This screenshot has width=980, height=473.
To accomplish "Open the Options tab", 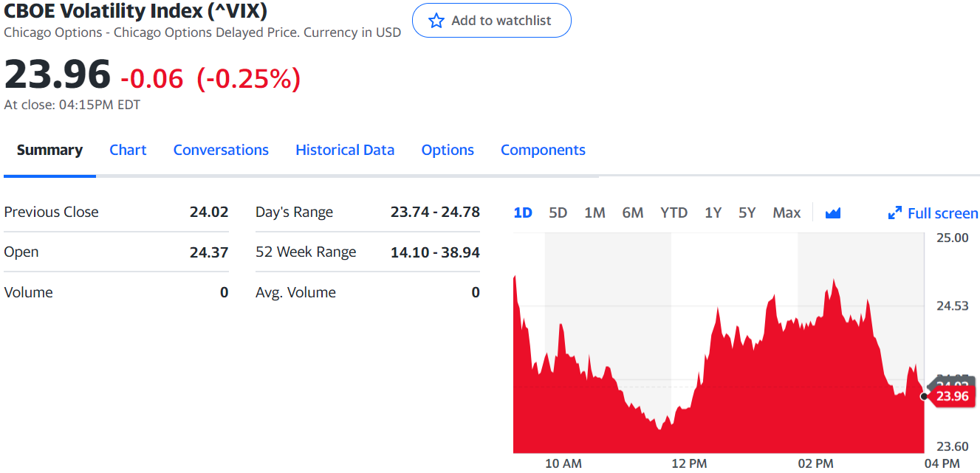I will (448, 150).
